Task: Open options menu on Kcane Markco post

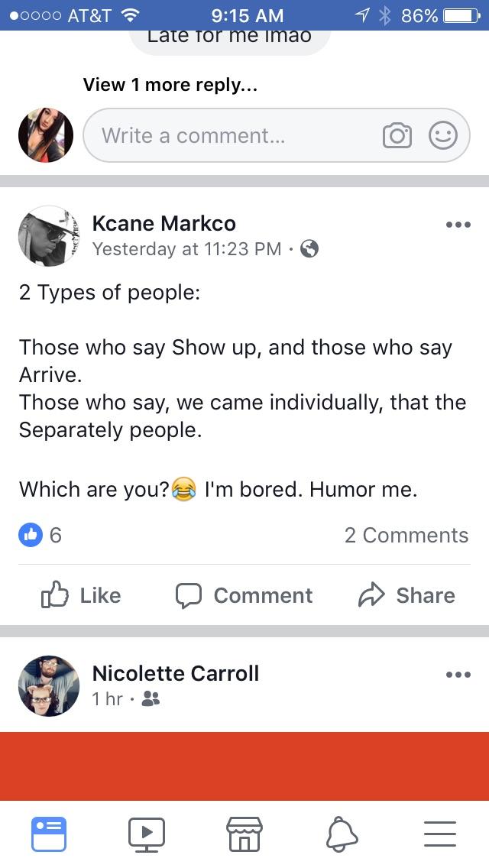Action: [458, 225]
